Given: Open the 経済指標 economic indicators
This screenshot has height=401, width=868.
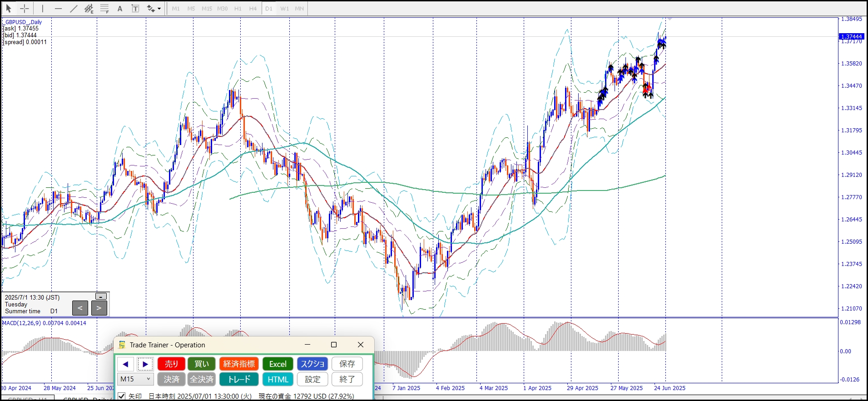Looking at the screenshot, I should 239,364.
